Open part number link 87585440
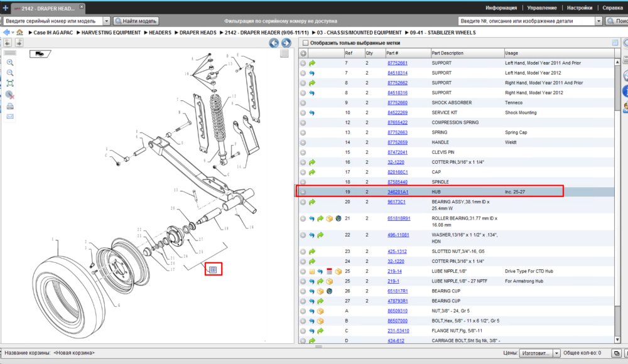The image size is (628, 364). tap(398, 182)
